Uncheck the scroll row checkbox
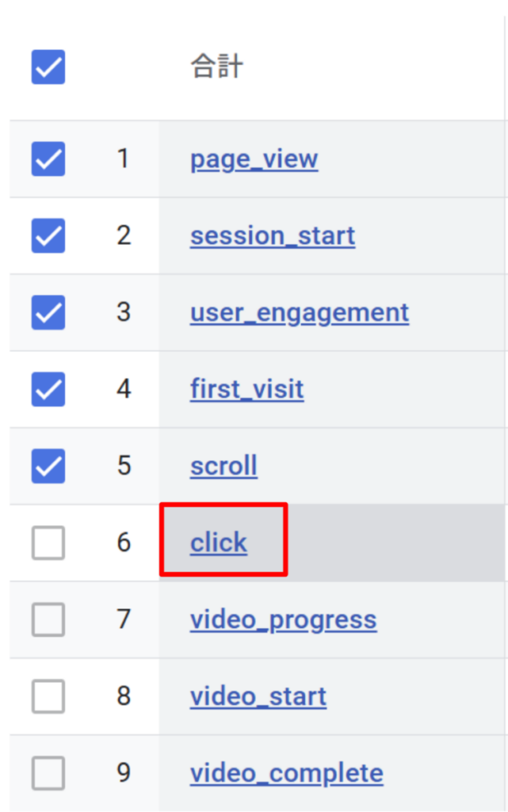Viewport: 508px width, 812px height. 48,466
